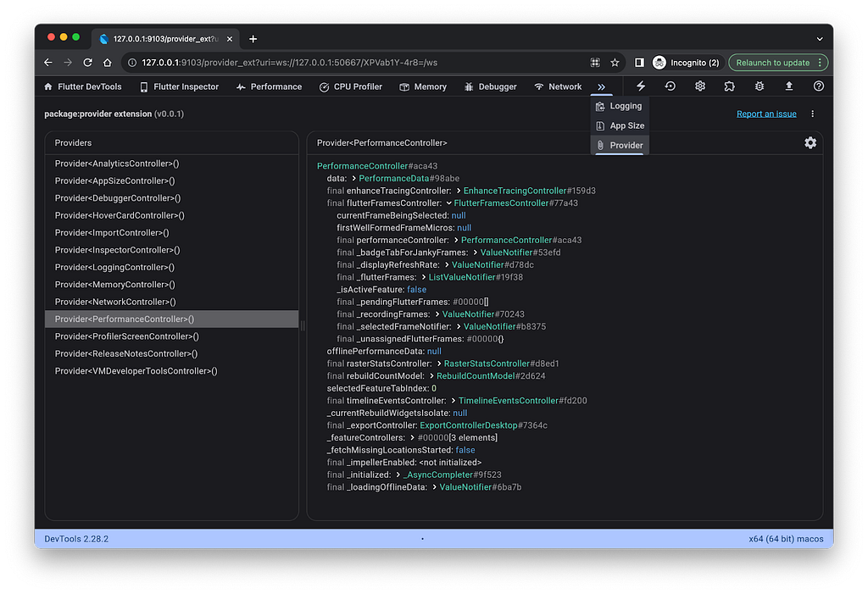Open the browser home page icon
The height and width of the screenshot is (594, 868).
tap(108, 63)
